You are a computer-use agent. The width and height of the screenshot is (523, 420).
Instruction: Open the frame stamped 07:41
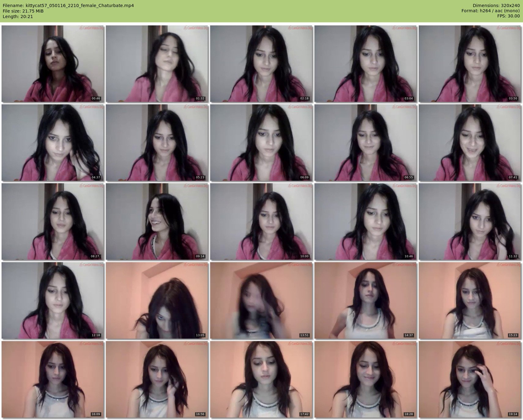click(x=469, y=143)
